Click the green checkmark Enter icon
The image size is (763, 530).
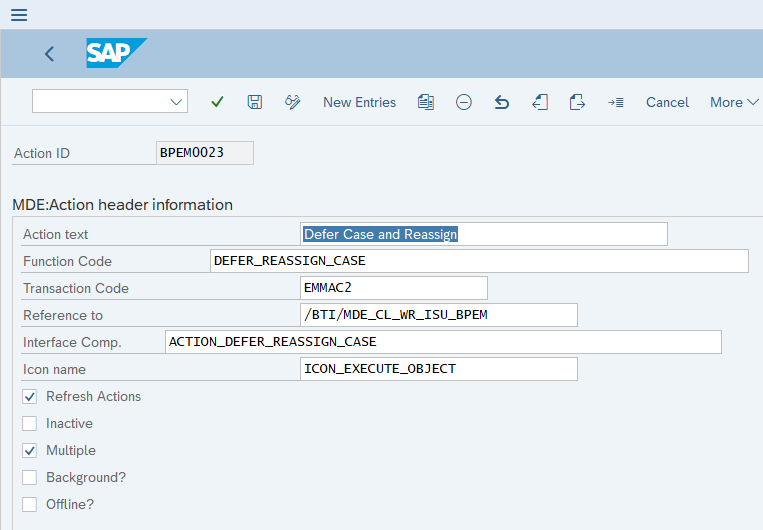[217, 102]
